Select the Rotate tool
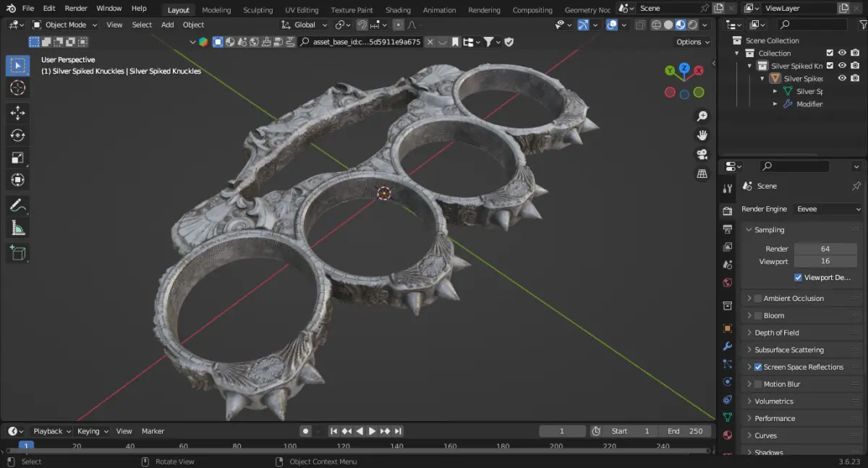 pyautogui.click(x=18, y=135)
